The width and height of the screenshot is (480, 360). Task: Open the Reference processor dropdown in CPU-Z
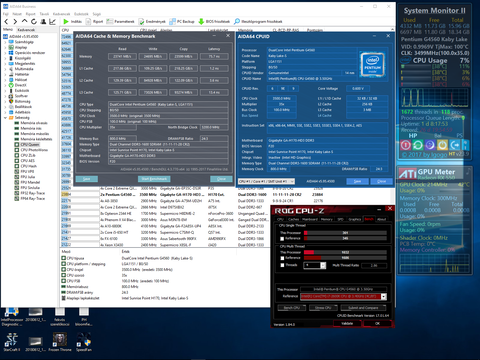(384, 297)
